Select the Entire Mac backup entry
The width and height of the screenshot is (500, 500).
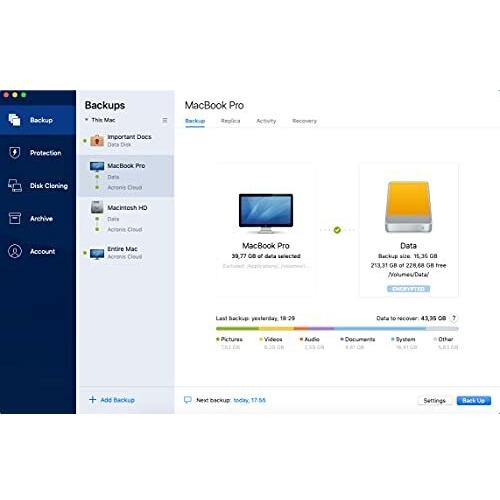pos(126,253)
